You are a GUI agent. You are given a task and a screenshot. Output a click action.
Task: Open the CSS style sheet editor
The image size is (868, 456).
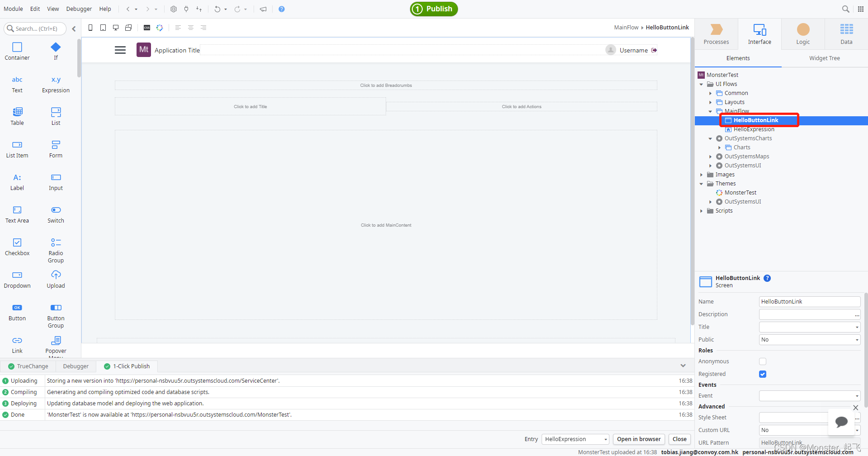(147, 28)
